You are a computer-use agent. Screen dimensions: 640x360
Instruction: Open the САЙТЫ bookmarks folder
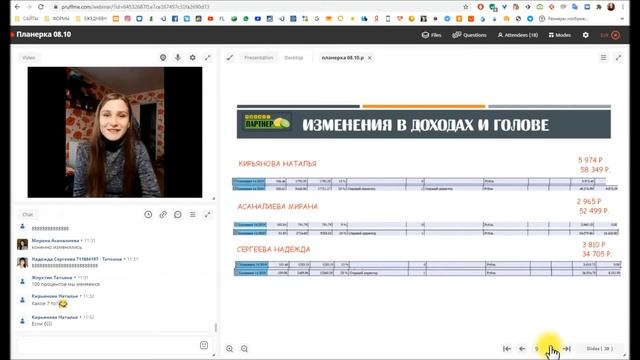tap(27, 19)
